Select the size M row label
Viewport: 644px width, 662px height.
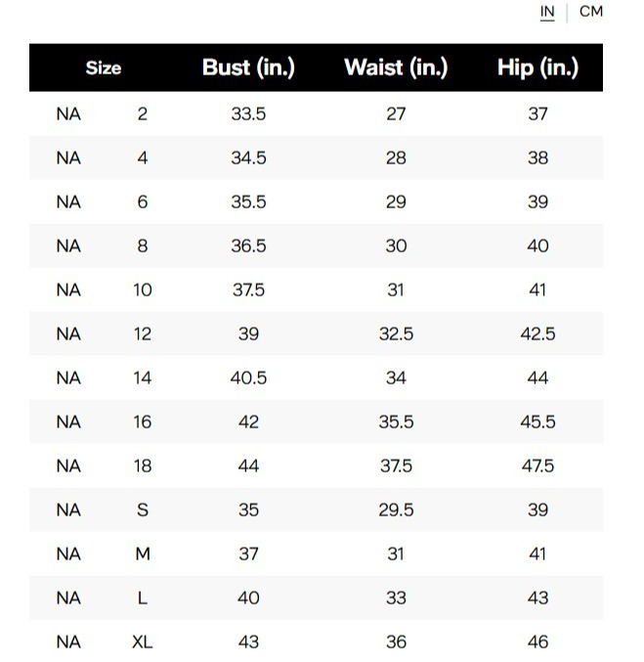143,553
